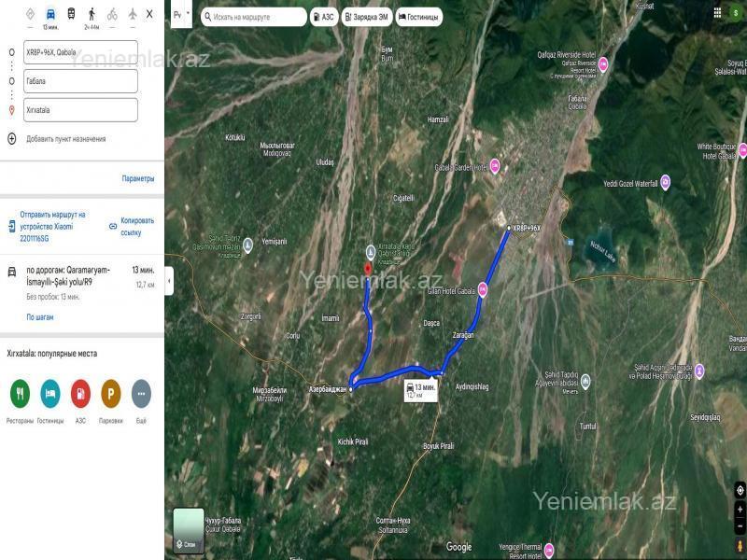Find Гостиницы in popular places
This screenshot has height=560, width=747.
tap(50, 394)
